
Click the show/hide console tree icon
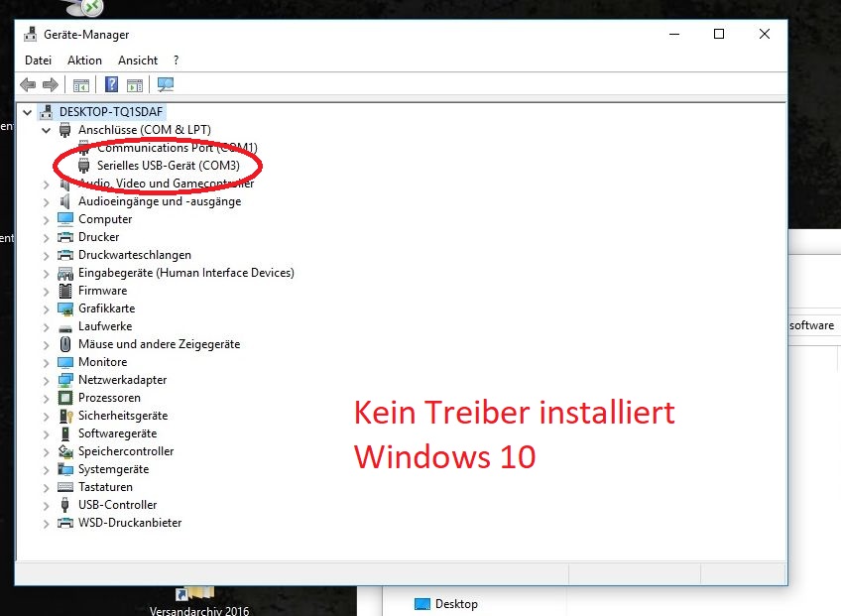point(81,85)
